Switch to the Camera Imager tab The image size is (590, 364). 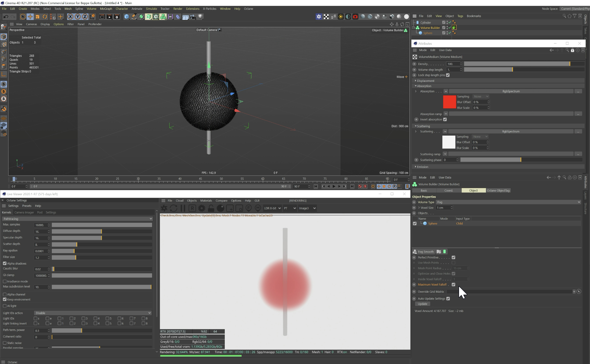point(24,212)
